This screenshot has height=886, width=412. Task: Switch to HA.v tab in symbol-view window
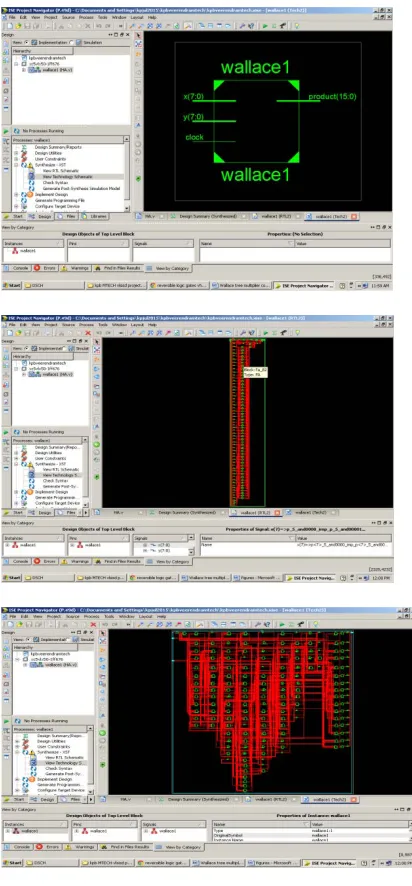150,216
